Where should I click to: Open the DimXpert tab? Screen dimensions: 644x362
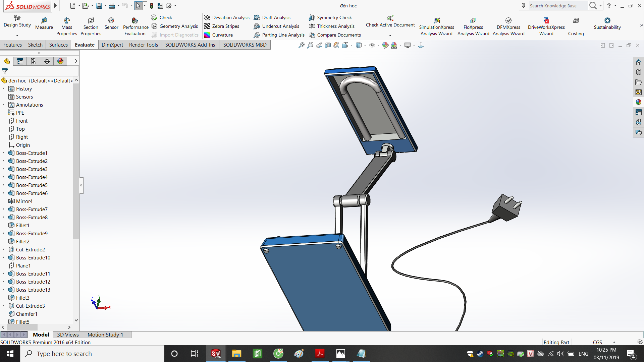(112, 45)
